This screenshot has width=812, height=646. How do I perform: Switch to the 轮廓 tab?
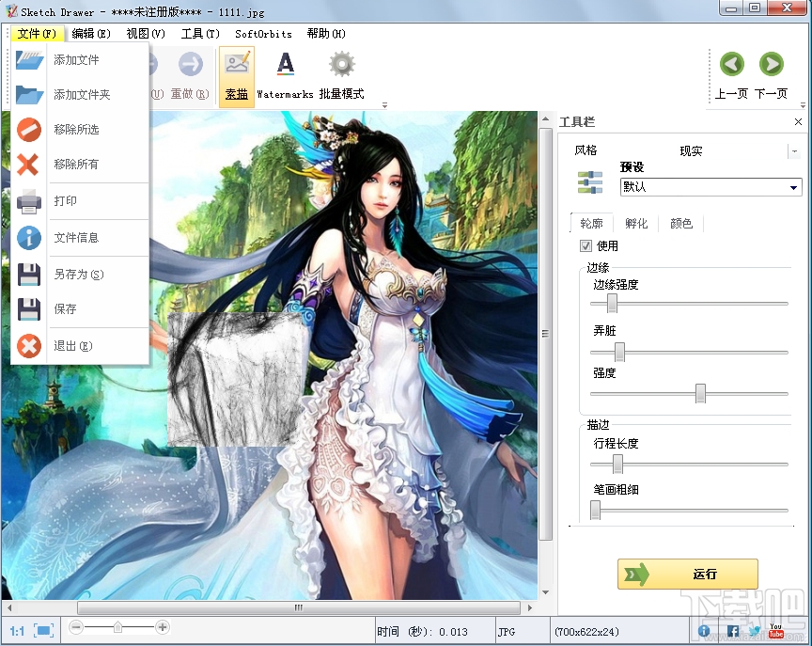point(591,224)
